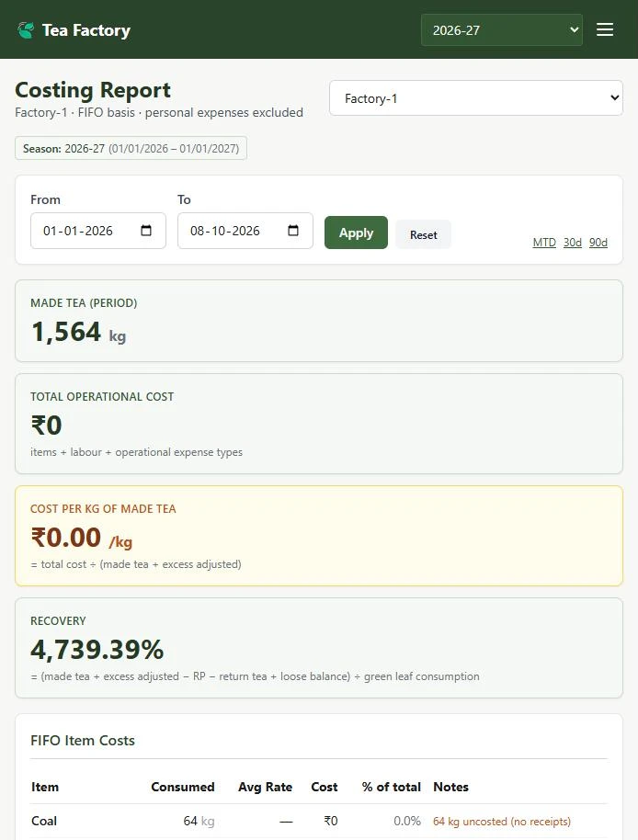Screen dimensions: 638x840
Task: Open the hamburger menu
Action: [605, 29]
